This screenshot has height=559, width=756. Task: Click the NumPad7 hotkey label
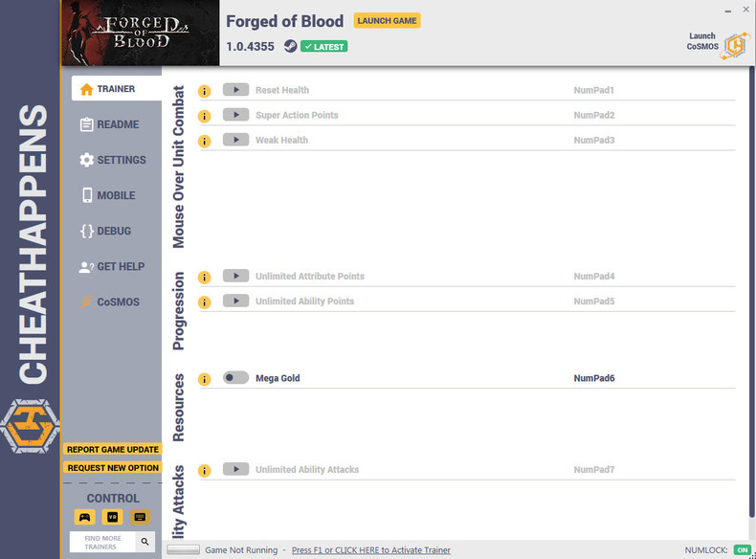tap(594, 470)
